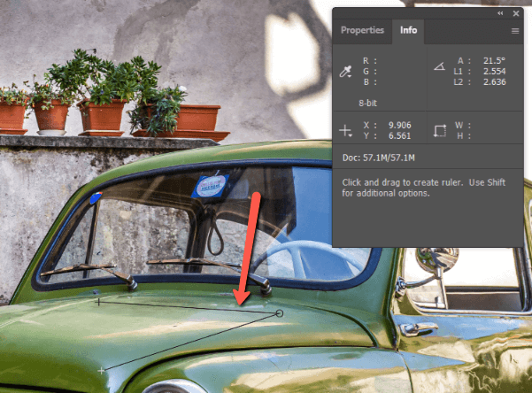The image size is (532, 393).
Task: Click the width-height bounding box icon
Action: 439,130
